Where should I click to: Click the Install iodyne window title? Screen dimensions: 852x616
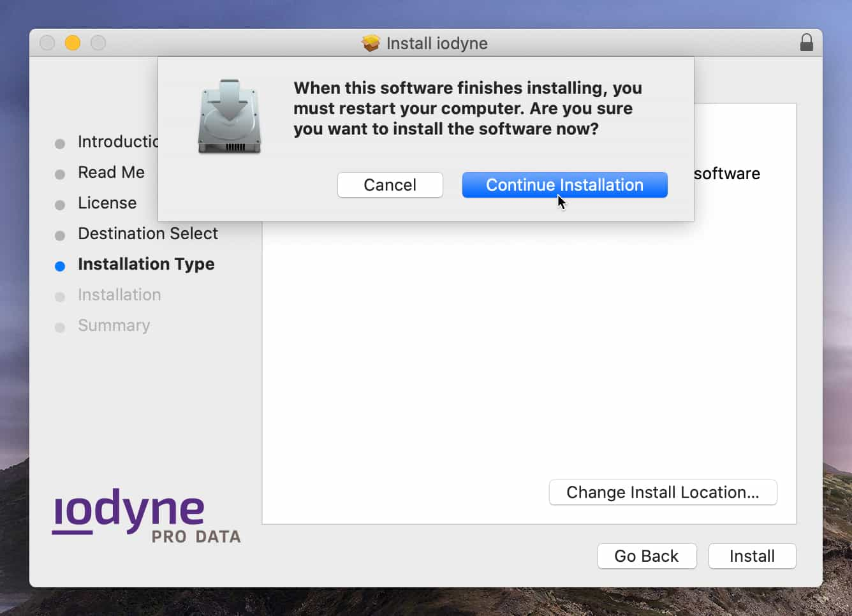(x=437, y=43)
